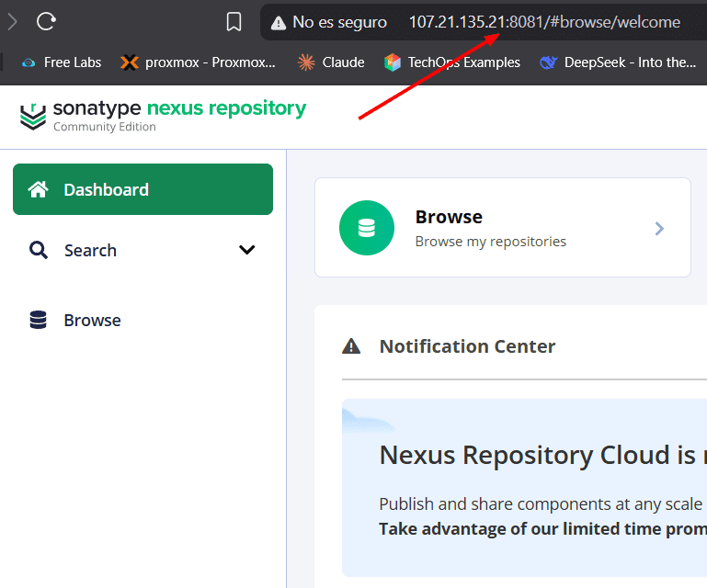Click the Sonatype Nexus Repository logo
The height and width of the screenshot is (588, 707).
(163, 116)
